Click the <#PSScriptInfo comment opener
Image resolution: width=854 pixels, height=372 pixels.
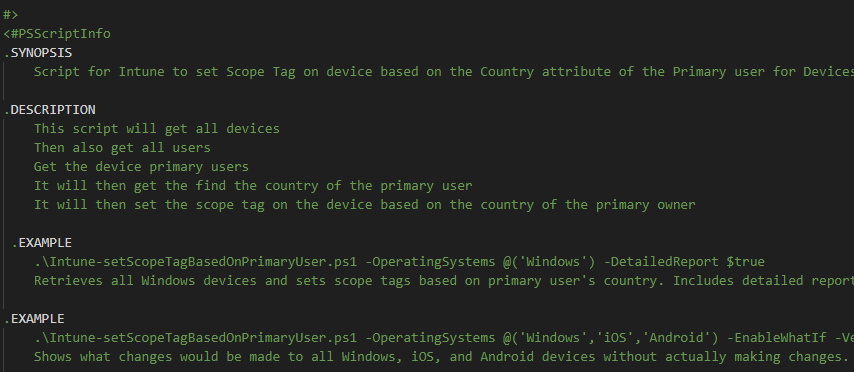coord(57,34)
